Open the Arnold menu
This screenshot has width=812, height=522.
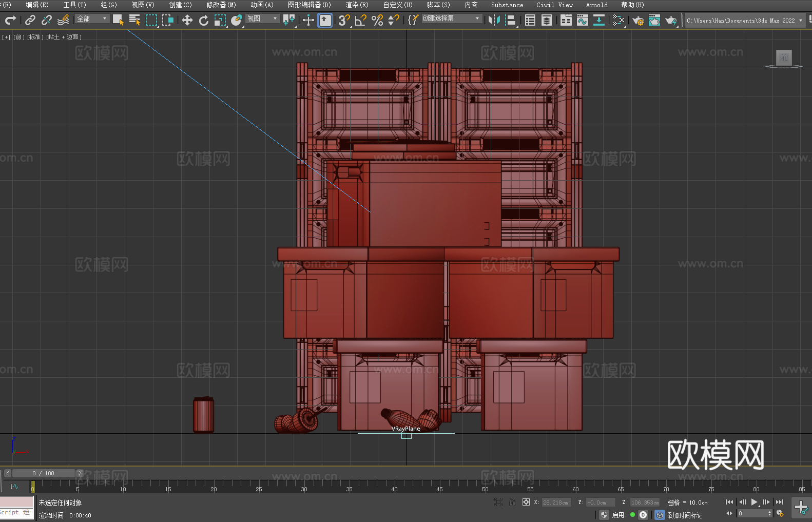(x=596, y=5)
